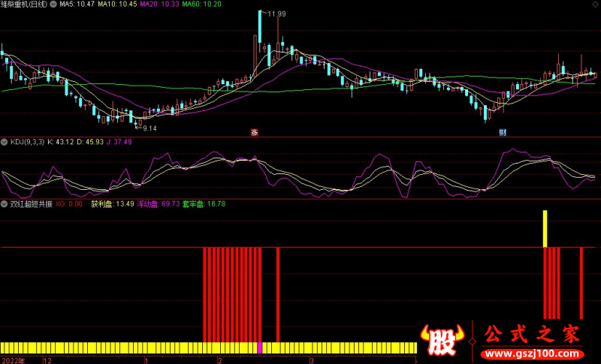
Task: Click the KDJ(9,3,3) indicator name
Action: pyautogui.click(x=25, y=141)
